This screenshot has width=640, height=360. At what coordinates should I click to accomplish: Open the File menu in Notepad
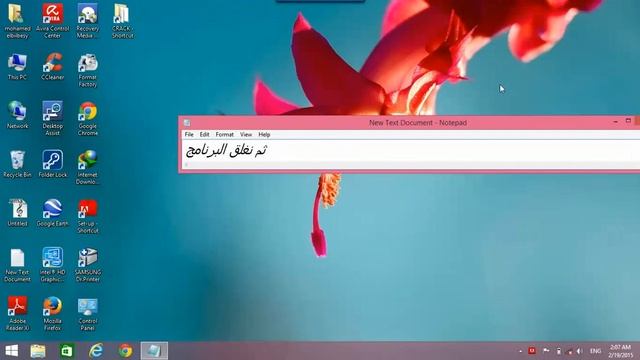click(189, 134)
